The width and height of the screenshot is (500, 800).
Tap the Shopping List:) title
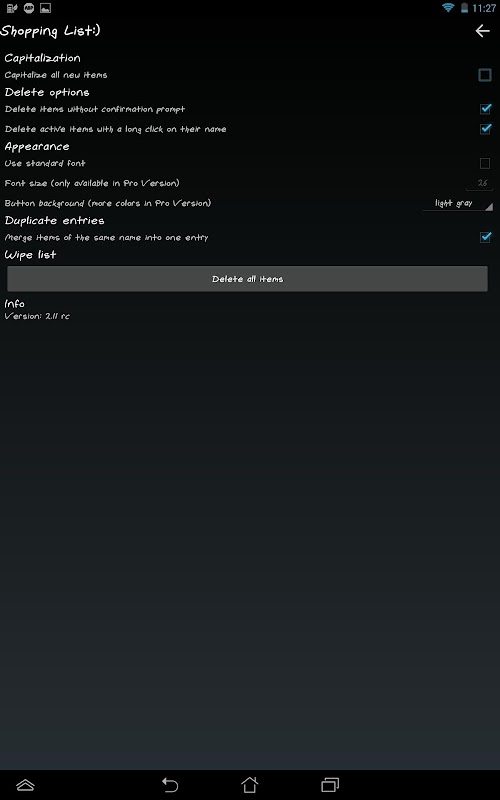coord(50,31)
